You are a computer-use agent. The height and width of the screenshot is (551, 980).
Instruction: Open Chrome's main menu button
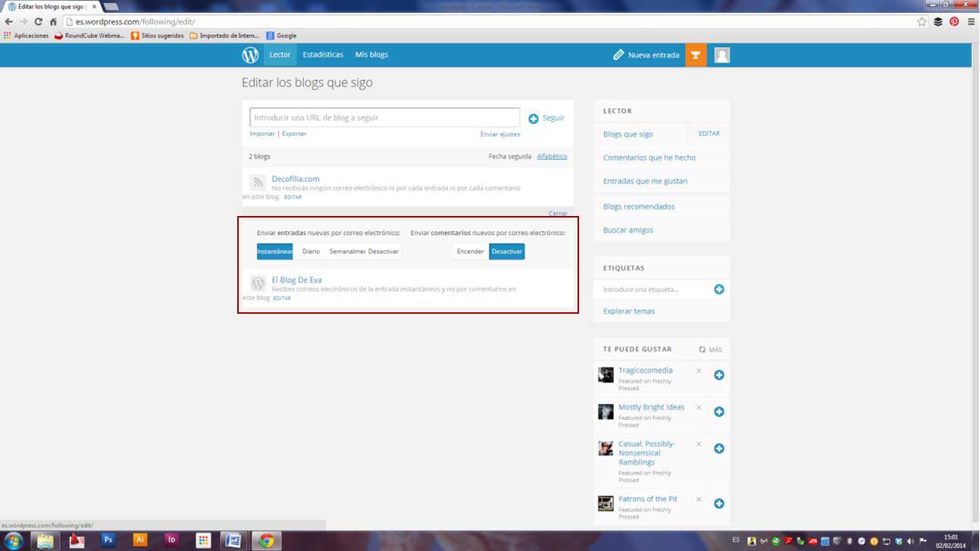971,21
